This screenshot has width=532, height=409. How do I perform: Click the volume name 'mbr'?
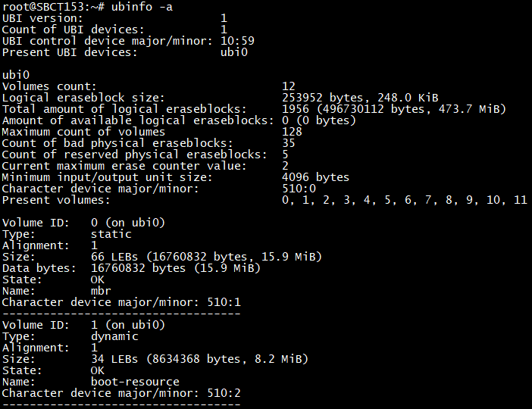coord(101,291)
